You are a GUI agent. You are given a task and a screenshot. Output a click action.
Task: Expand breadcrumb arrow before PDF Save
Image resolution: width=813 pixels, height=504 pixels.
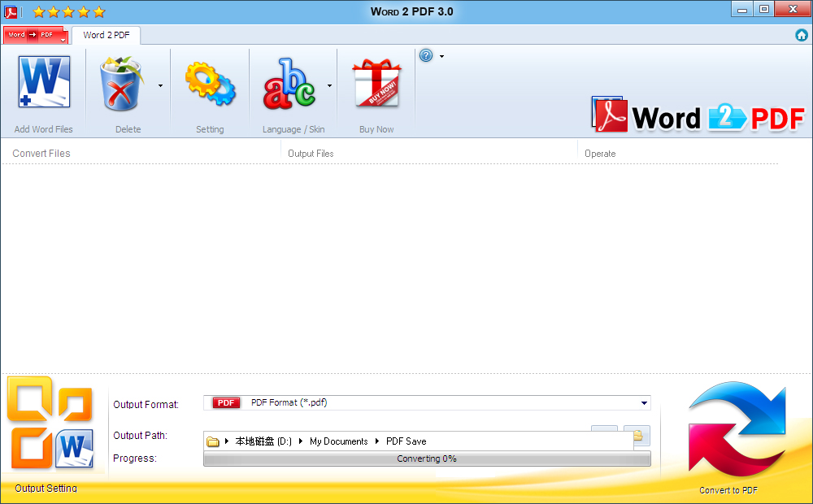point(377,441)
